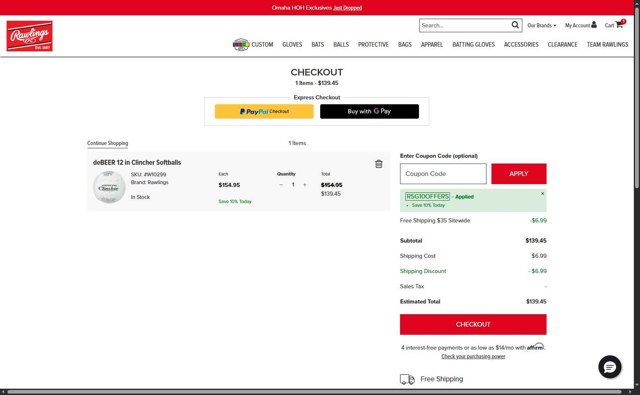Open the Accessories menu

521,44
